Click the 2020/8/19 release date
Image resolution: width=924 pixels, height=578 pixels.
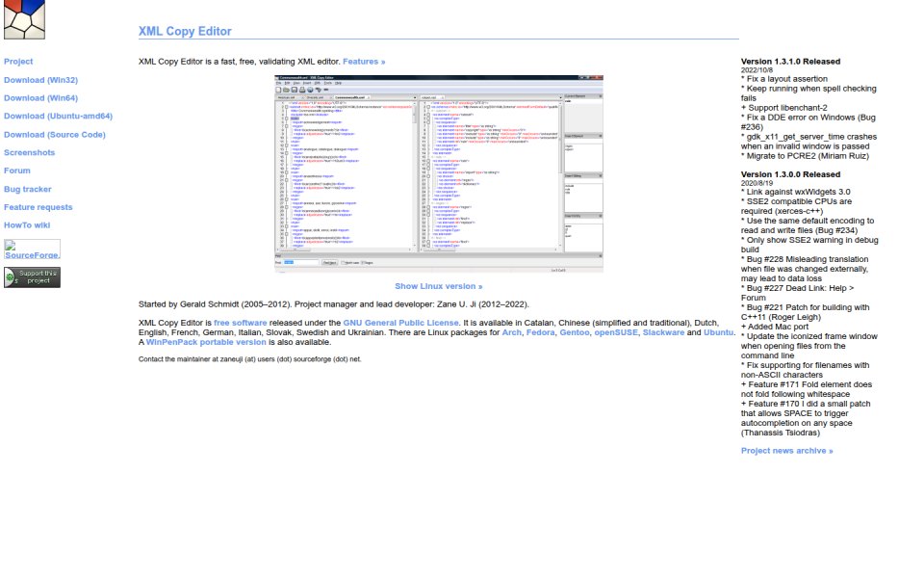pos(757,183)
